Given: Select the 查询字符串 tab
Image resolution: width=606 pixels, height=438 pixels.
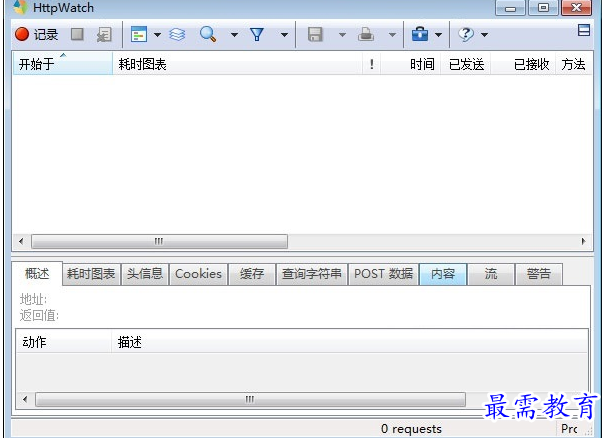Looking at the screenshot, I should 312,274.
